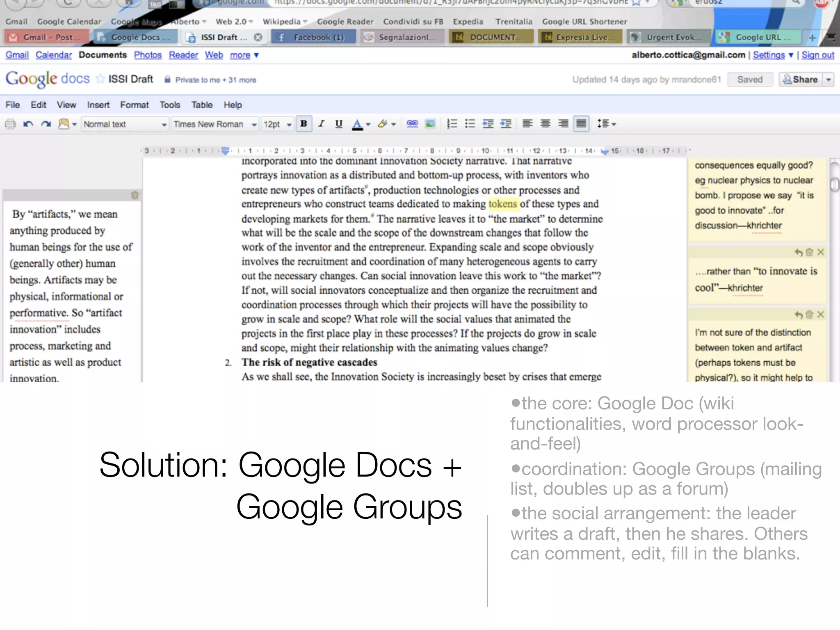Open the highlight color dropdown arrow

point(394,124)
